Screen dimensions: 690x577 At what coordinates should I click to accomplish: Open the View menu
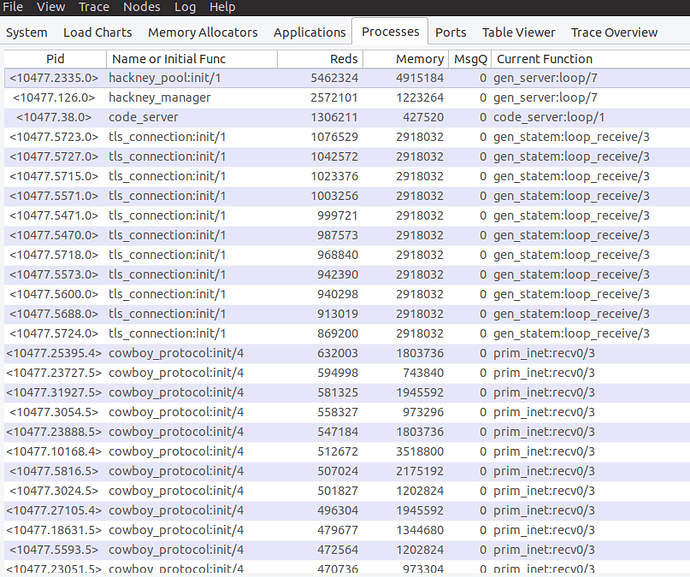51,7
